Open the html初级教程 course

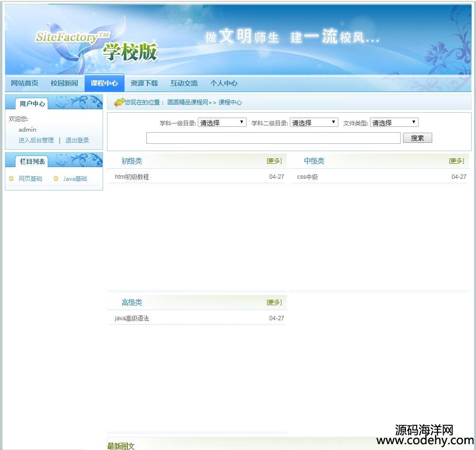pyautogui.click(x=132, y=177)
